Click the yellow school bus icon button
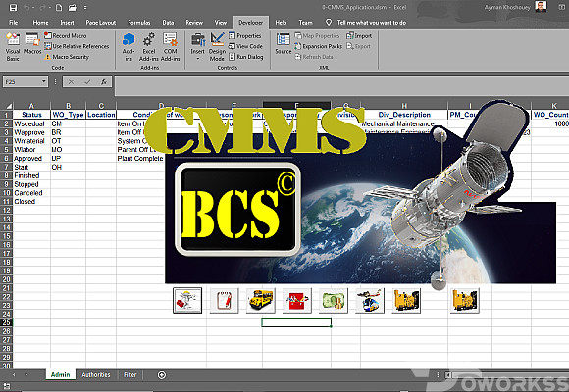 pyautogui.click(x=261, y=300)
